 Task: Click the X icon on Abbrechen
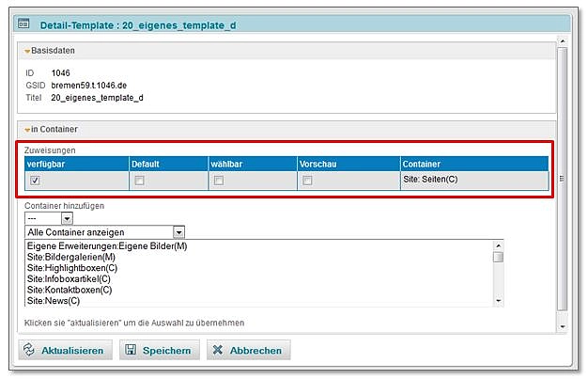click(217, 351)
